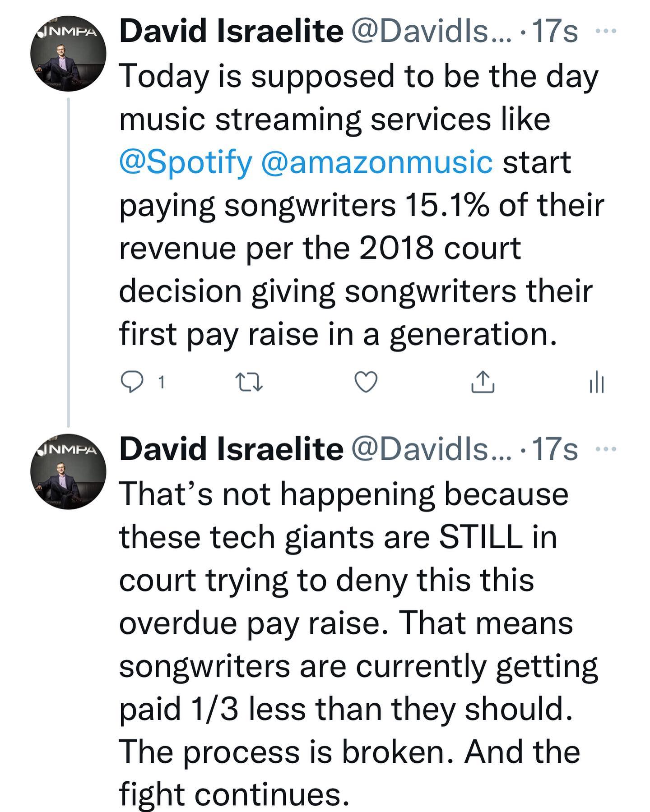The width and height of the screenshot is (650, 812).
Task: Open the profile avatar beside first tweet
Action: click(x=68, y=54)
